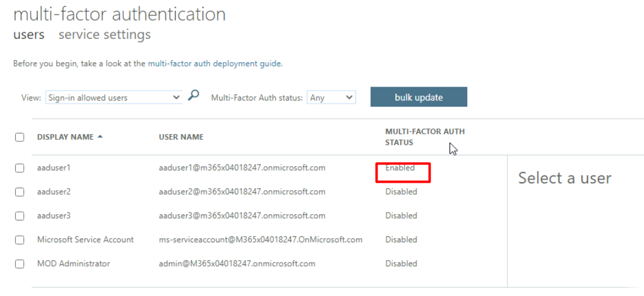Select the aaduser1 display name
Viewport: 644px width, 296px height.
[x=54, y=167]
